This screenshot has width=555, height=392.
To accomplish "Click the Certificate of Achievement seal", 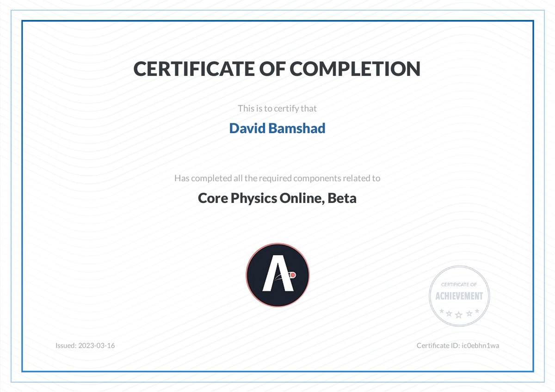I will pos(459,296).
